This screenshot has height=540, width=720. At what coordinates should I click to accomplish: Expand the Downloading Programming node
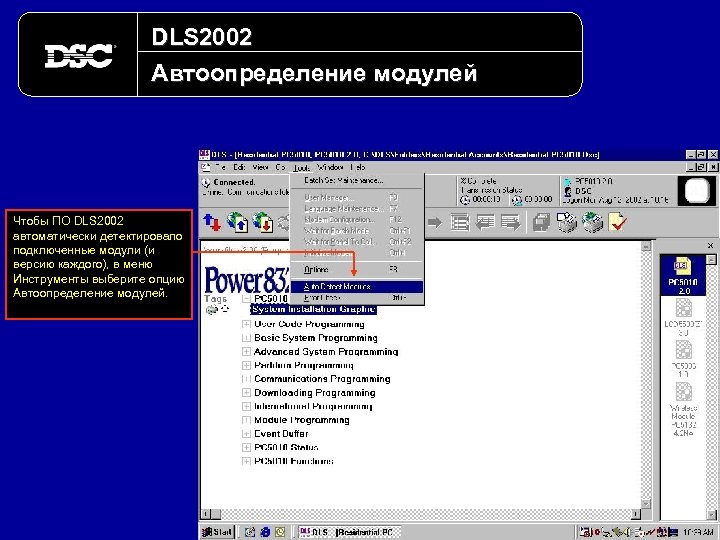pyautogui.click(x=247, y=393)
